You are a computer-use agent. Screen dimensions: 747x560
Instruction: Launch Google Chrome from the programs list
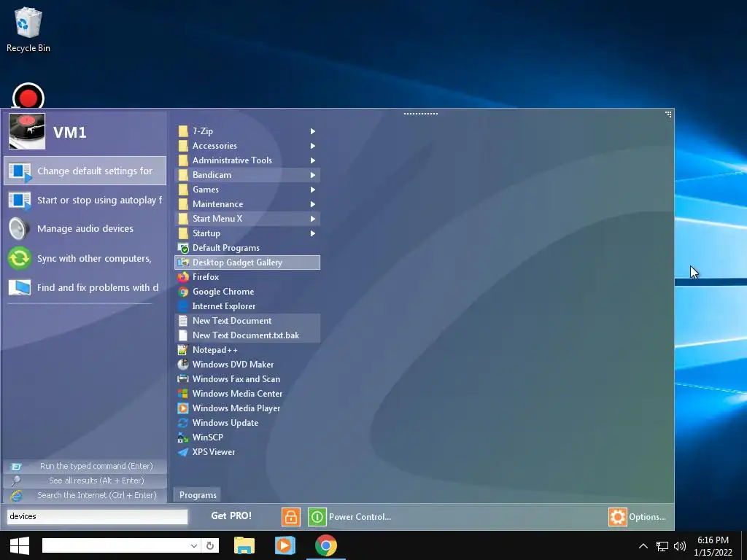247,292
